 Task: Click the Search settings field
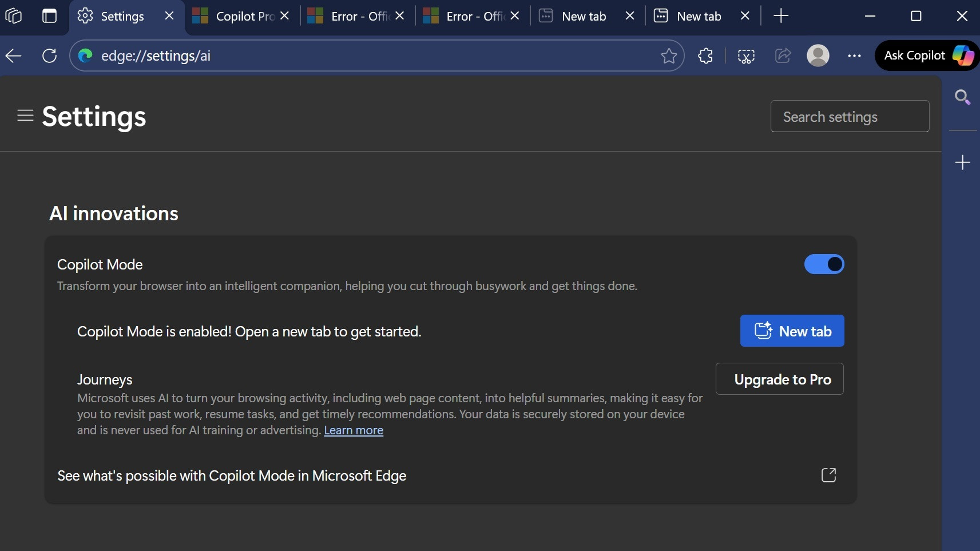click(850, 116)
